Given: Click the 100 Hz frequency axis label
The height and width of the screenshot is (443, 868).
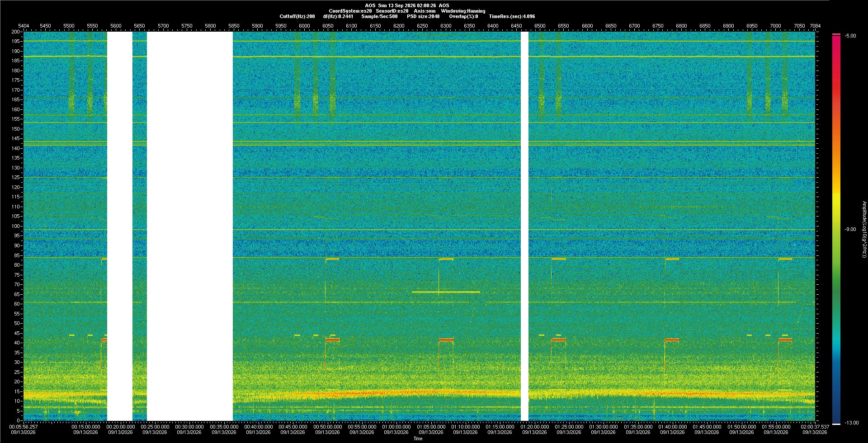Looking at the screenshot, I should click(x=16, y=226).
